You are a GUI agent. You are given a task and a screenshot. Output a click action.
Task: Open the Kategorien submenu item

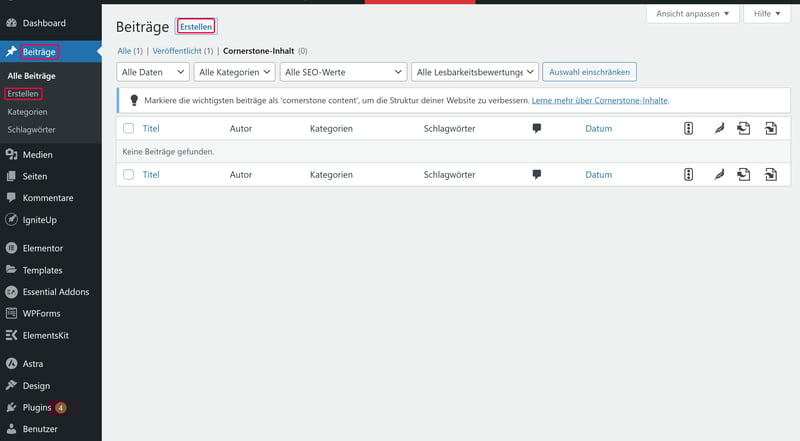pos(27,112)
